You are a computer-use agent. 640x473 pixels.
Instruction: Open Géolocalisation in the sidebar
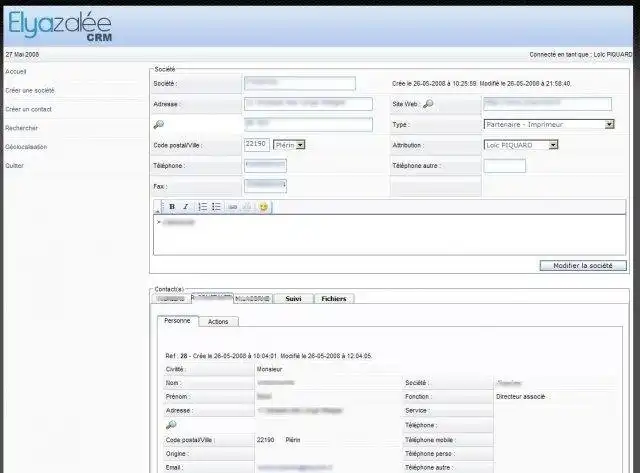pyautogui.click(x=26, y=147)
